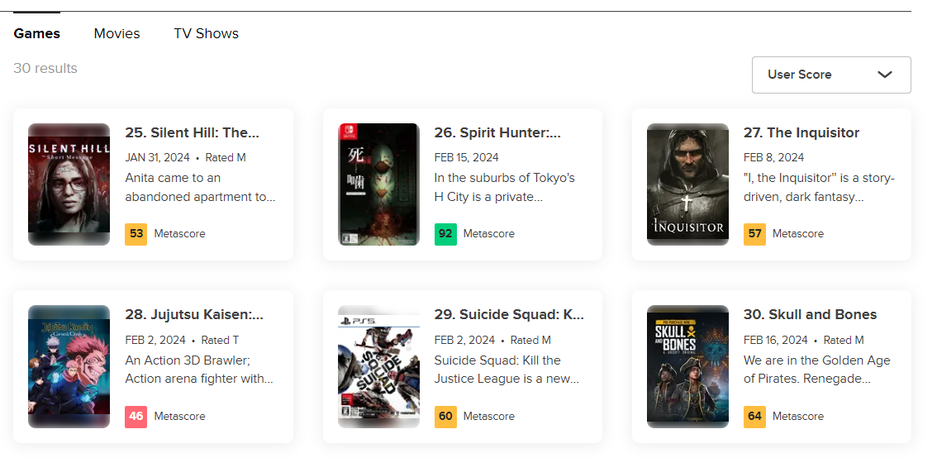Open title link 28. Jujutsu Kaisen:...
This screenshot has height=459, width=937.
click(x=194, y=315)
